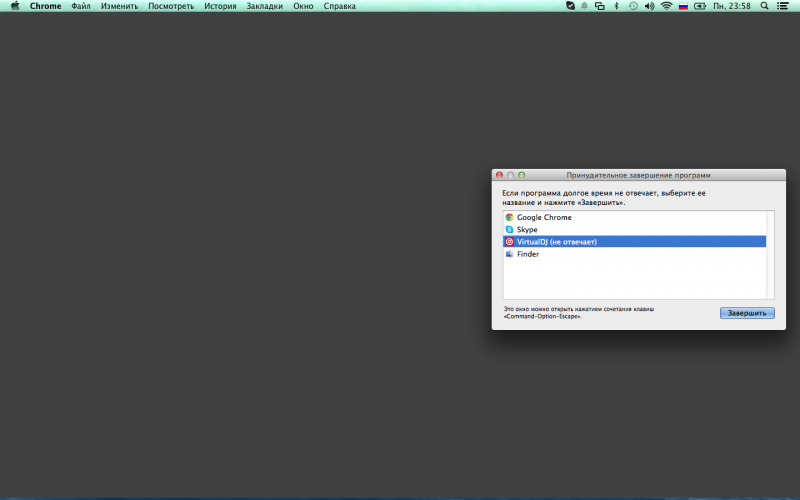The width and height of the screenshot is (800, 500).
Task: Open Notification Center list icon
Action: pos(783,6)
